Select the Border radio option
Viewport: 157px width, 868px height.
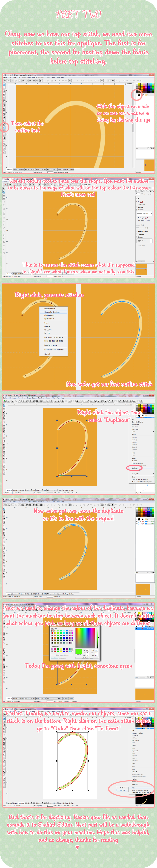tap(140, 237)
